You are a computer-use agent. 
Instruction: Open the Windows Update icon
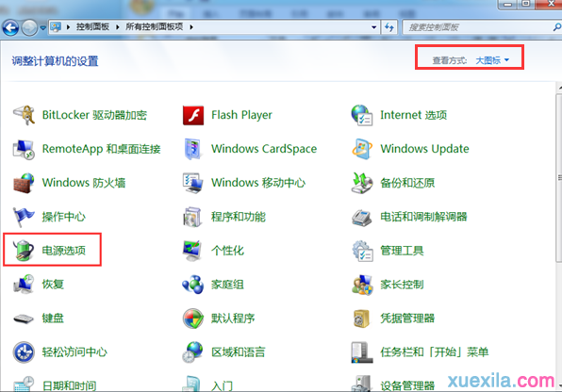(x=362, y=149)
